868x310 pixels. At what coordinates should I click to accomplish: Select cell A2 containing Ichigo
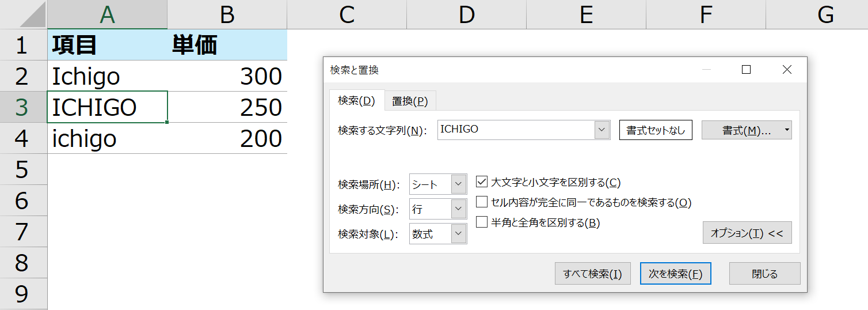(x=108, y=76)
